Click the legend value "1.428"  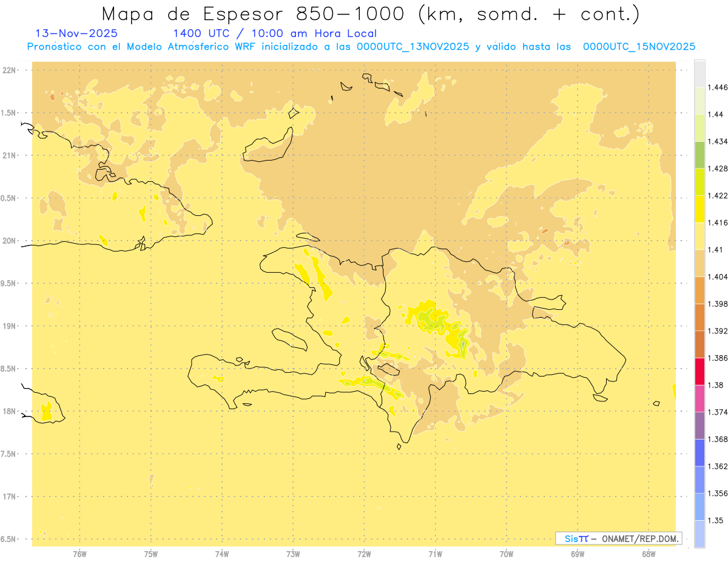(718, 169)
